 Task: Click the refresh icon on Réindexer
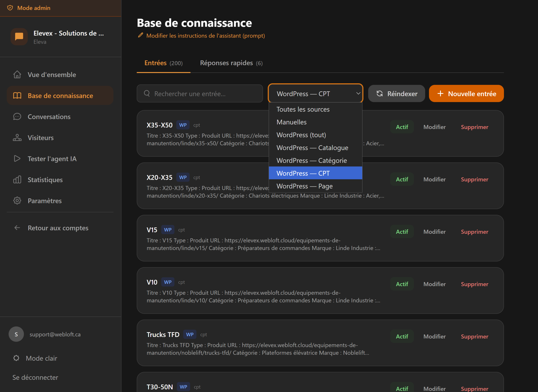tap(380, 93)
